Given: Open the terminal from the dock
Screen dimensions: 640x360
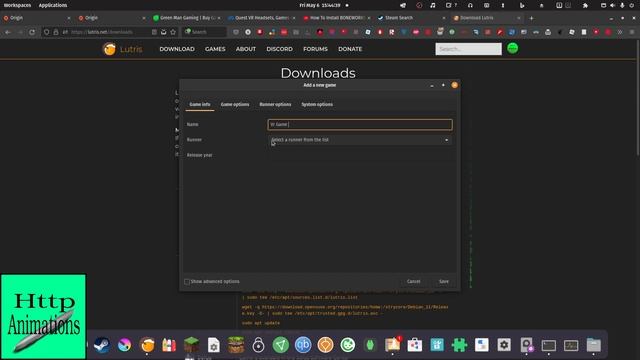Looking at the screenshot, I should 549,345.
